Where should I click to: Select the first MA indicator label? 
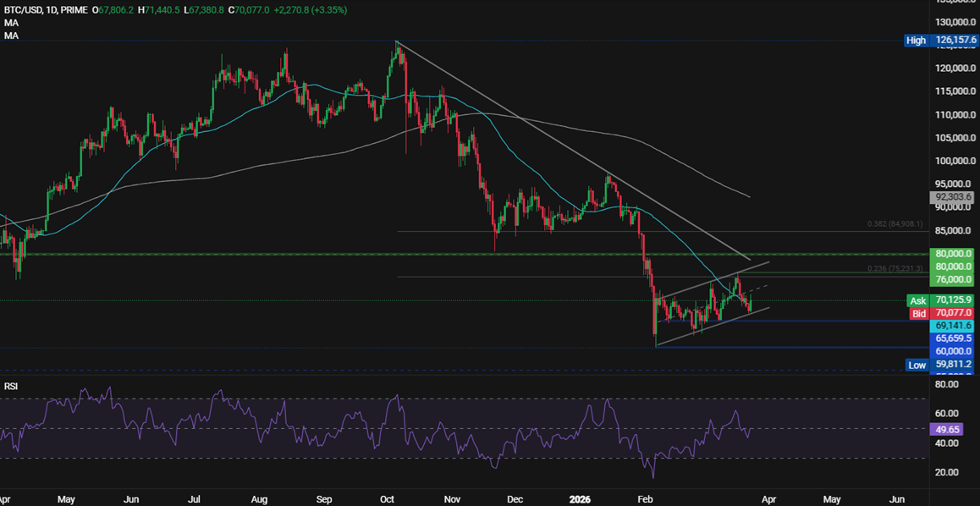click(10, 22)
